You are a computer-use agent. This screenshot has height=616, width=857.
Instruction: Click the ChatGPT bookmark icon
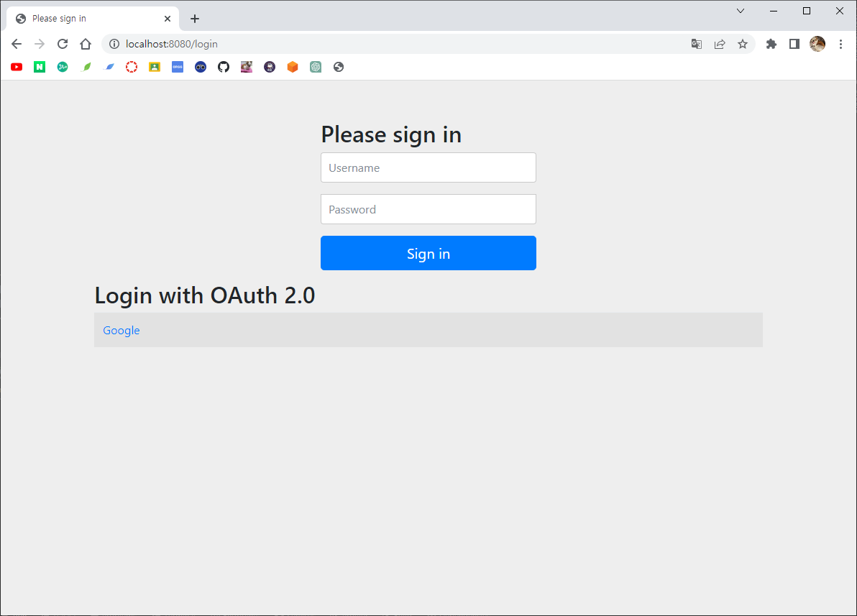(316, 67)
